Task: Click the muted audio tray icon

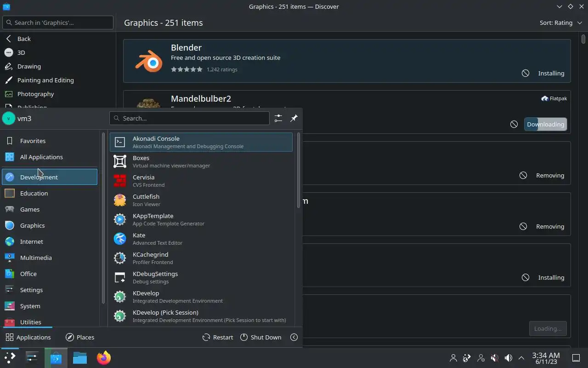Action: coord(494,357)
